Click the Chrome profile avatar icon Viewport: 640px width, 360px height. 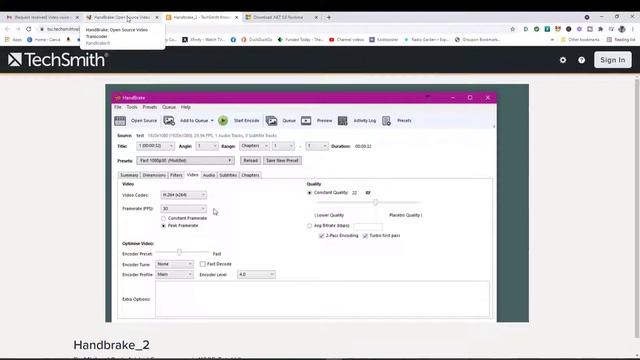click(x=622, y=29)
